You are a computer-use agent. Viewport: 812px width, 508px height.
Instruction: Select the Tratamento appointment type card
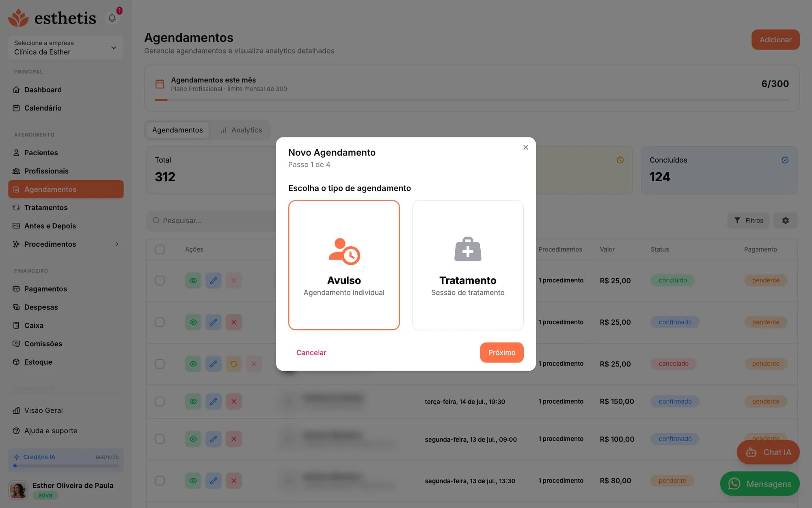coord(468,265)
